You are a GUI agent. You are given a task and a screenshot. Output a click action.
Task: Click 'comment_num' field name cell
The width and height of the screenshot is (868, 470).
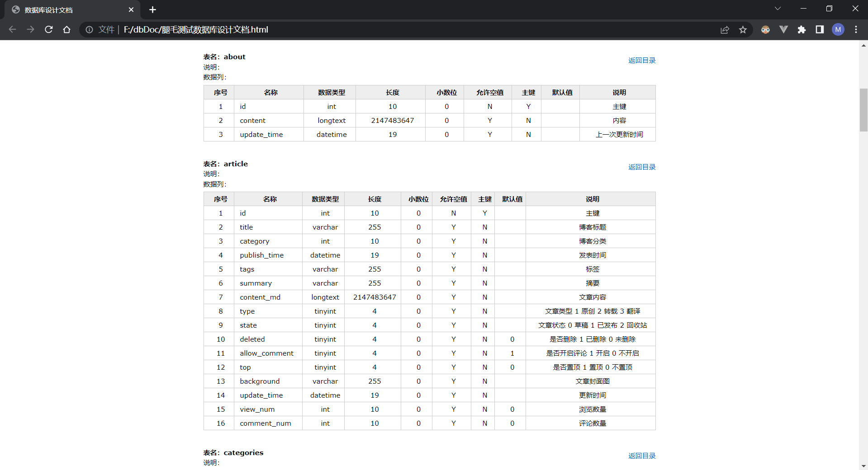click(x=268, y=423)
